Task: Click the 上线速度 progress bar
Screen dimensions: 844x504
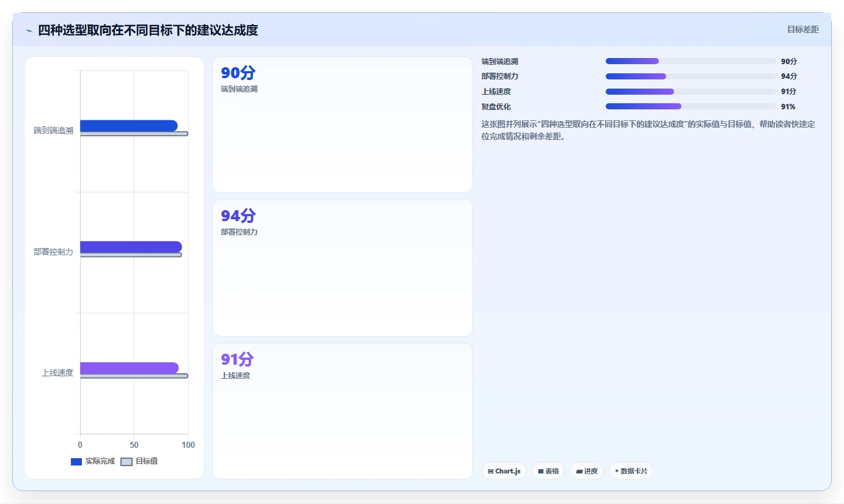Action: [691, 92]
